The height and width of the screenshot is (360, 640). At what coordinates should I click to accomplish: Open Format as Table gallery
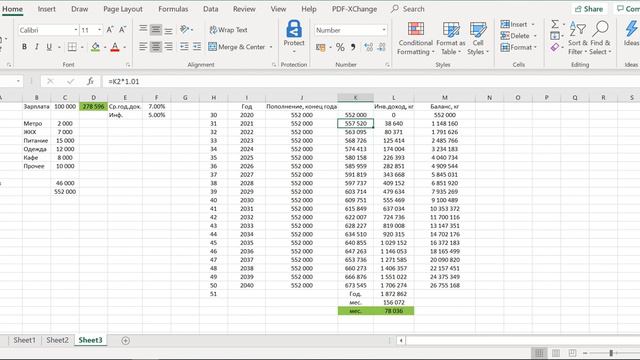click(451, 38)
